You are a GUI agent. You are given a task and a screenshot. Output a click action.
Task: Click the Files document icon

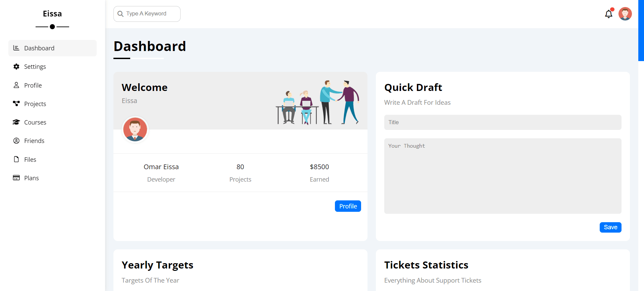(16, 159)
